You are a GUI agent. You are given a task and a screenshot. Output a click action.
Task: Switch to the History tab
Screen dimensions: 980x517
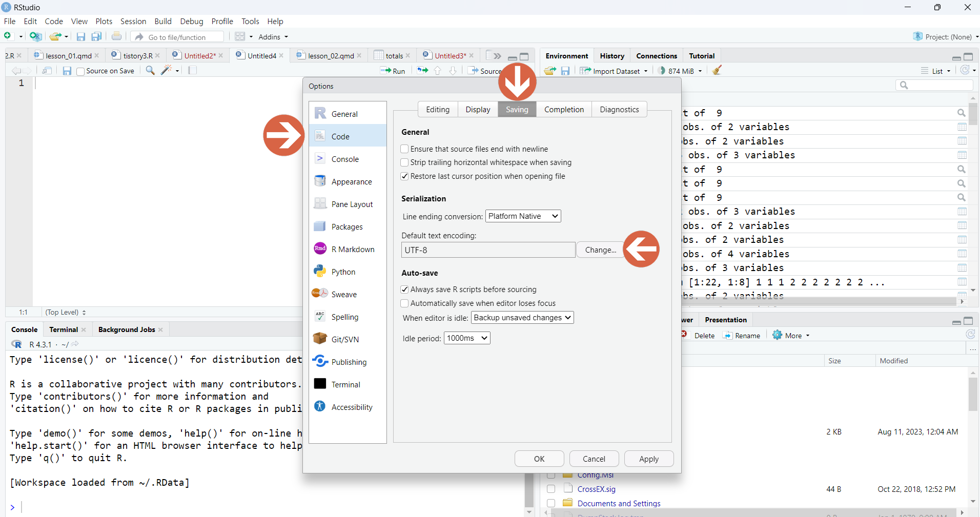click(x=612, y=56)
